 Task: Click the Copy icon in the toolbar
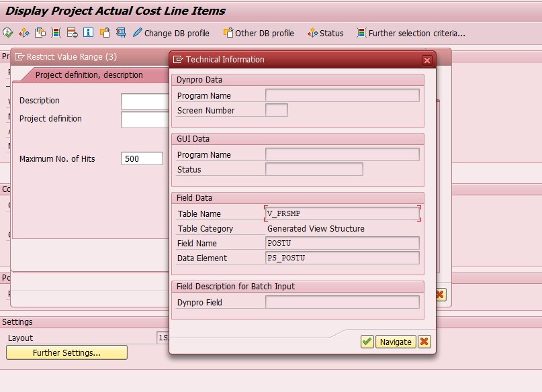[x=40, y=32]
